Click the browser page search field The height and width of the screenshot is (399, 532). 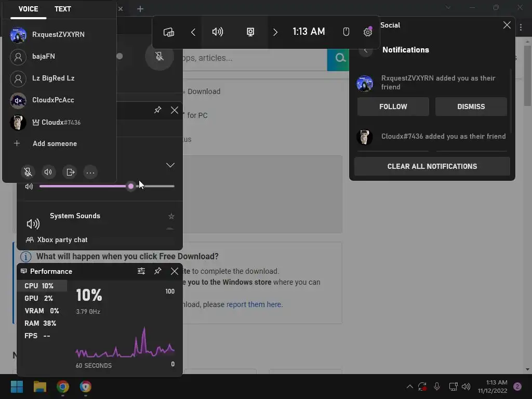[x=255, y=58]
